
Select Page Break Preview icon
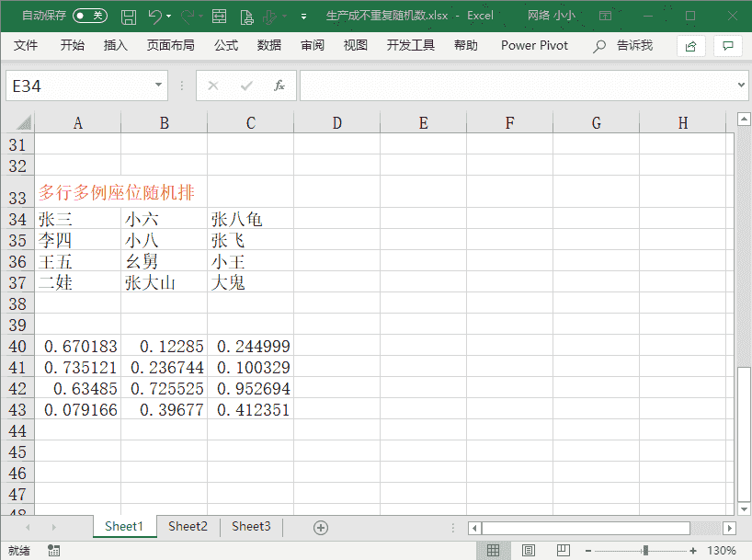click(x=564, y=550)
